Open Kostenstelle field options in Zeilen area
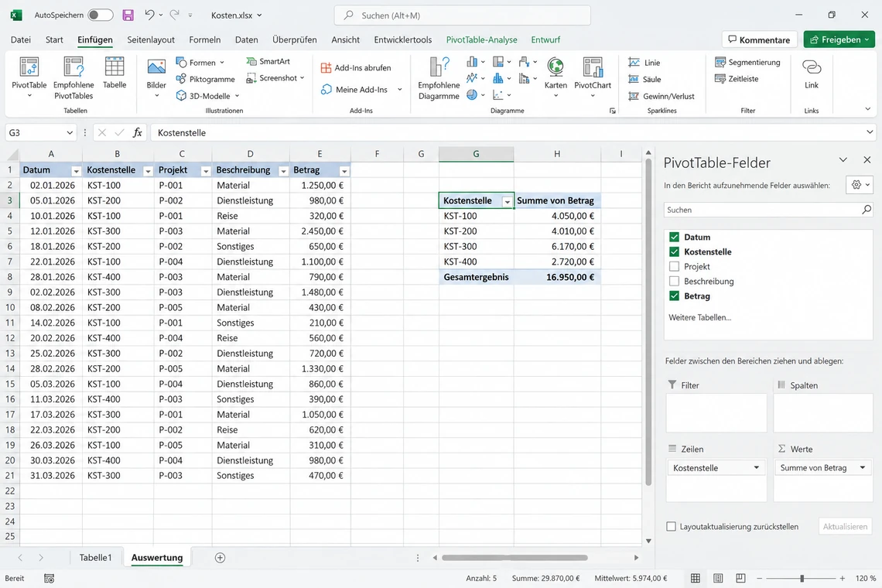Screen dimensions: 882x588 click(x=757, y=467)
